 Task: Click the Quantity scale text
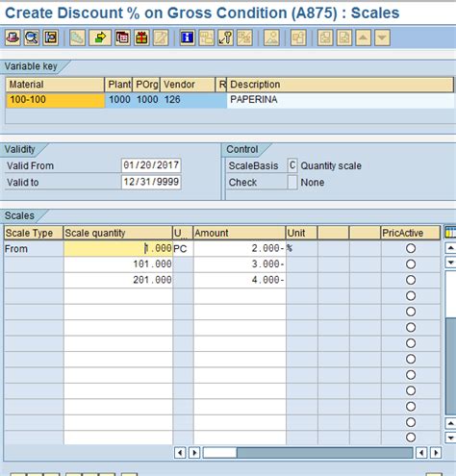point(331,165)
